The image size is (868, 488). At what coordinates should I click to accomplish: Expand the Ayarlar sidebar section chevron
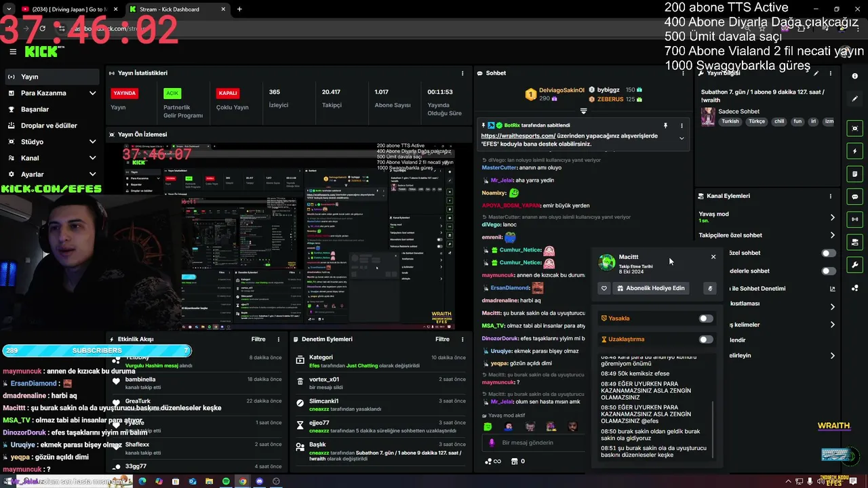point(92,174)
